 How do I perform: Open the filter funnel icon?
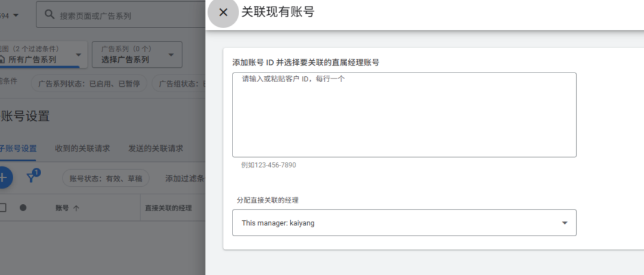(32, 178)
